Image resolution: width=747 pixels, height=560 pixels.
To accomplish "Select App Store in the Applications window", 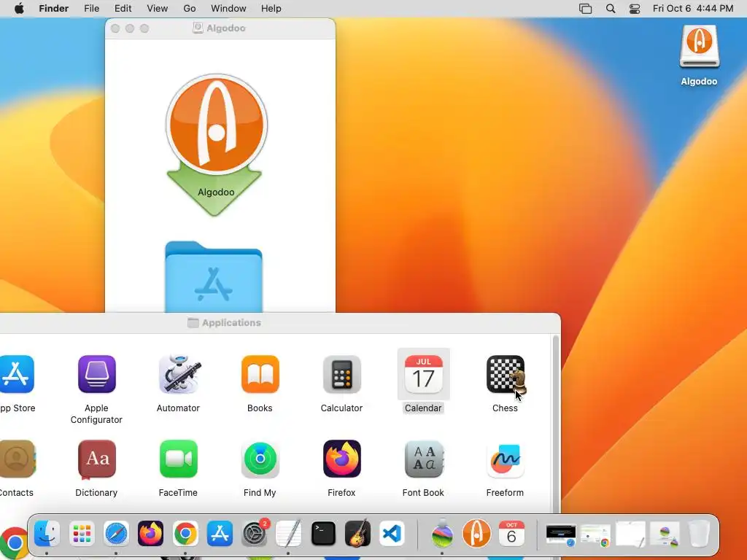I will click(x=18, y=374).
